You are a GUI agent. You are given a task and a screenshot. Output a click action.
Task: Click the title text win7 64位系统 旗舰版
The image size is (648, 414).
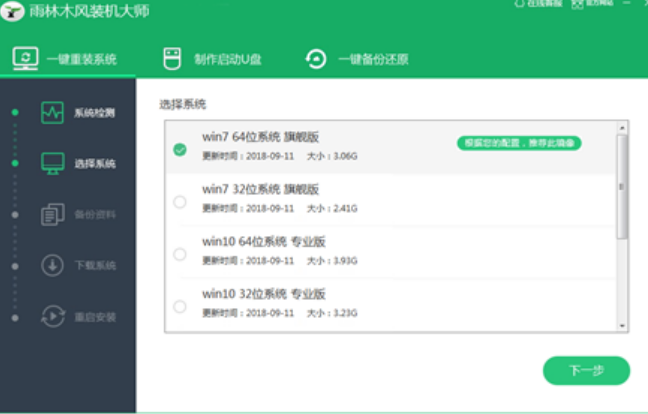point(260,137)
